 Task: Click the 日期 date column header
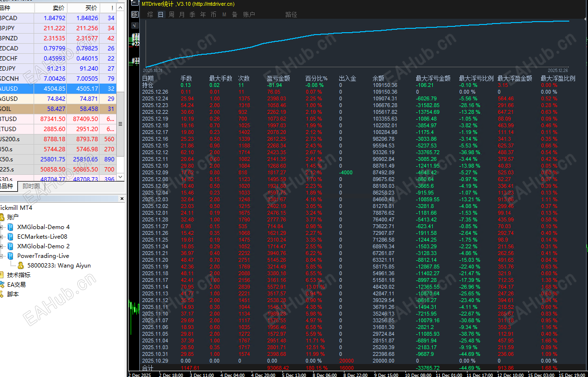click(x=148, y=78)
